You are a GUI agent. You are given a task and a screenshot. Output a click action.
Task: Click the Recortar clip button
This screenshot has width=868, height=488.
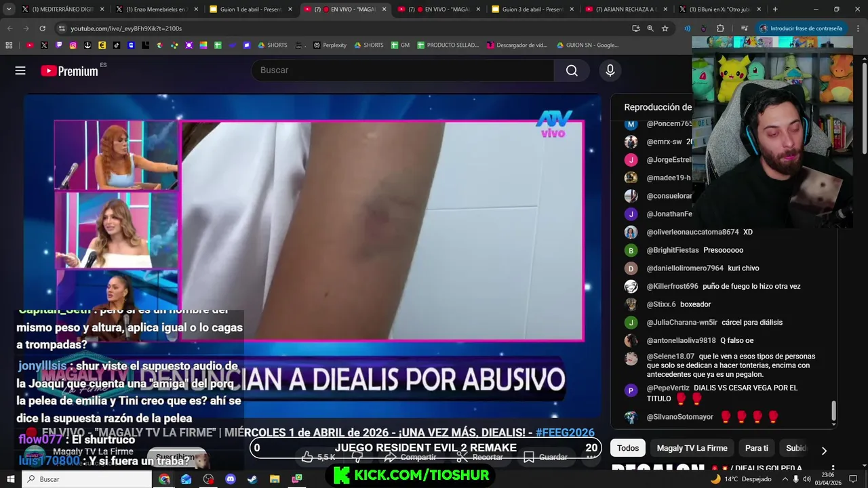[479, 457]
